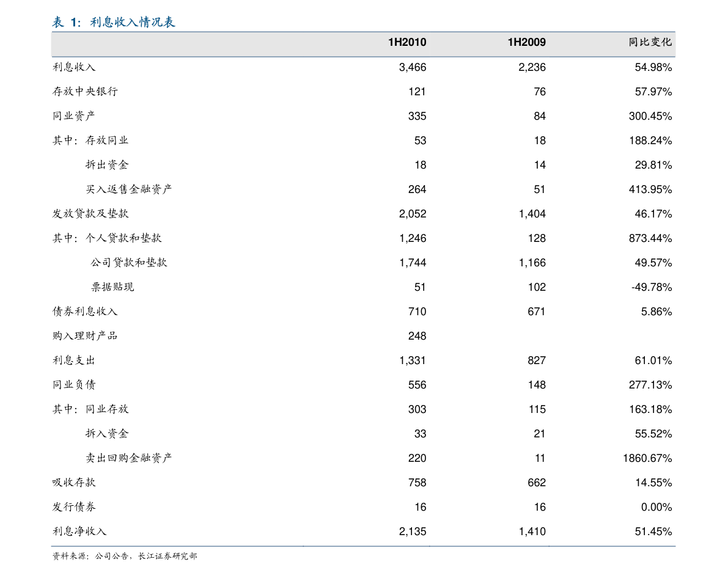Click the 其中: 个人贷款和垫款 row label
Screen dimensions: 728x573
click(x=107, y=238)
